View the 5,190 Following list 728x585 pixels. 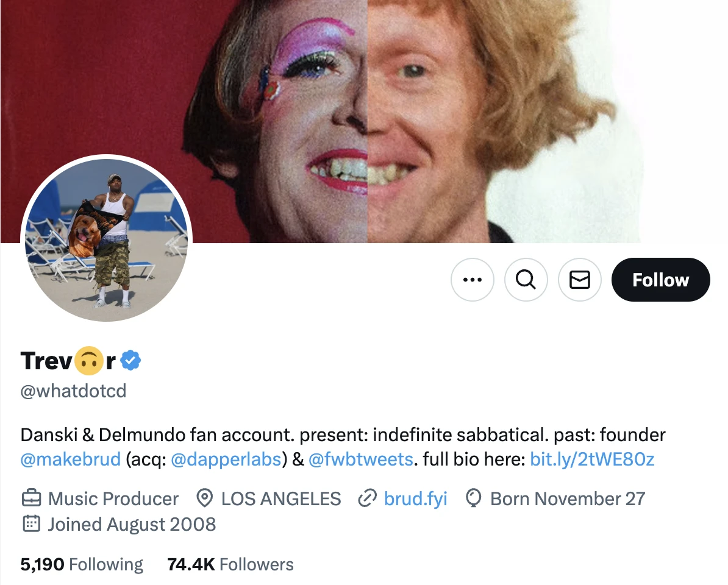click(82, 564)
